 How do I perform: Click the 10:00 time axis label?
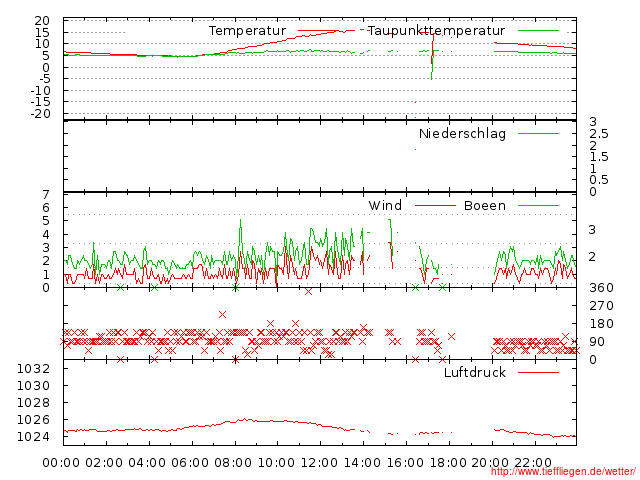(x=276, y=463)
